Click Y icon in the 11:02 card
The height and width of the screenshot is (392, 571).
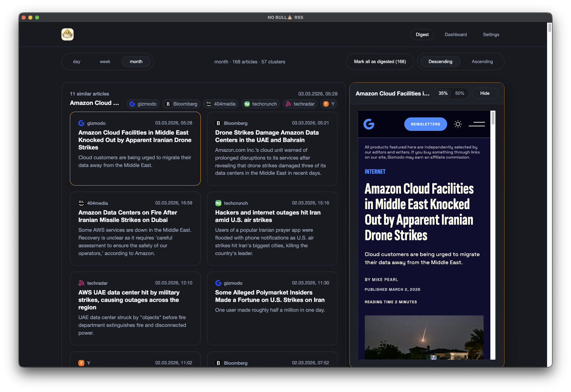tap(81, 363)
